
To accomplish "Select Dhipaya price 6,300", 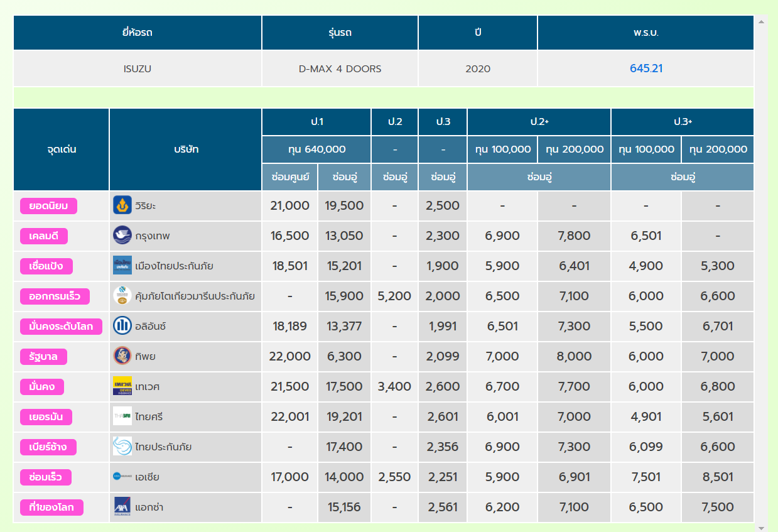I will (345, 356).
